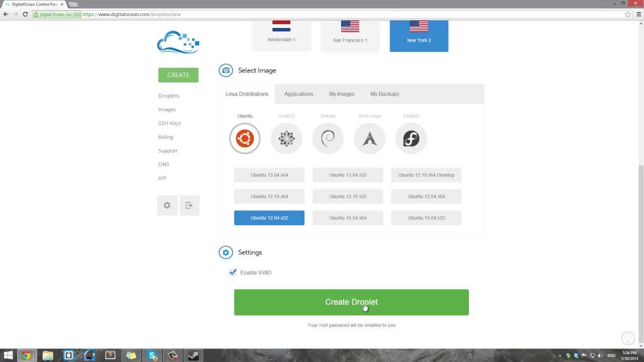644x362 pixels.
Task: Select Ubuntu 12.04 x32 image
Action: click(269, 218)
